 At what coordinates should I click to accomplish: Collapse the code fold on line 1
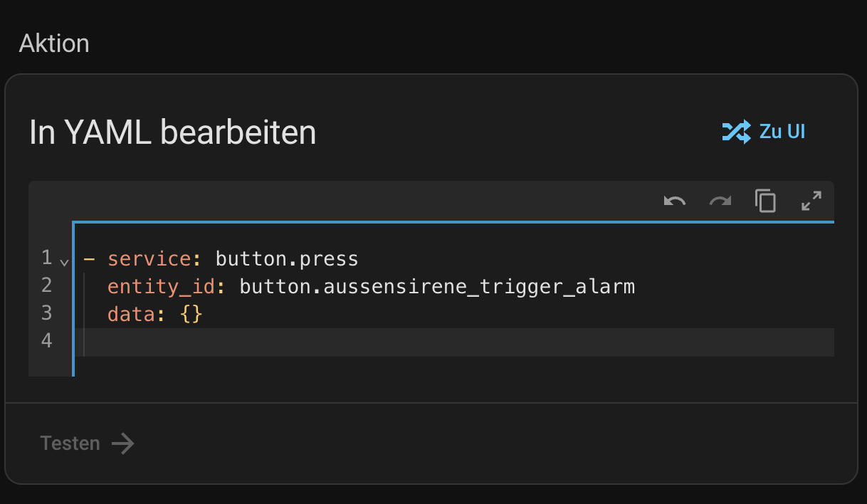click(65, 262)
